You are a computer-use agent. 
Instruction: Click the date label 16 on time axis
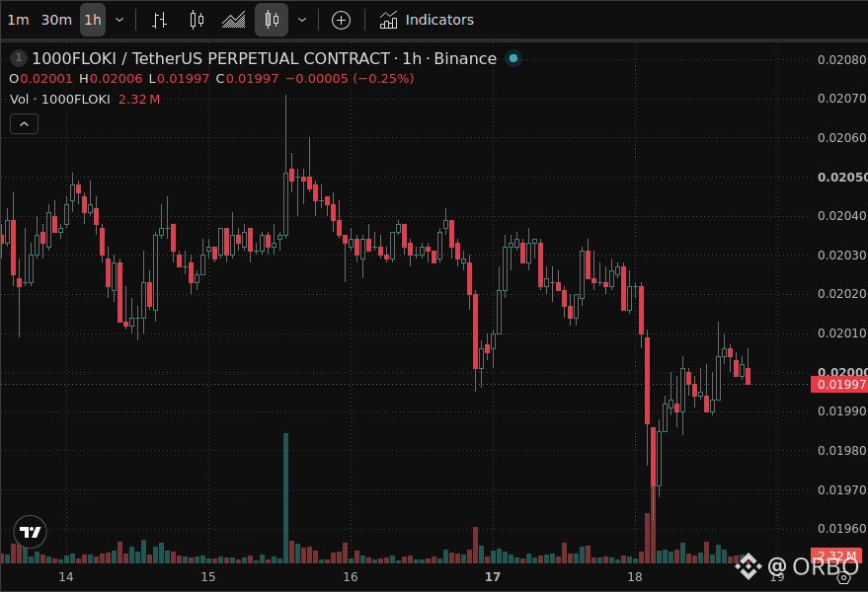tap(351, 577)
